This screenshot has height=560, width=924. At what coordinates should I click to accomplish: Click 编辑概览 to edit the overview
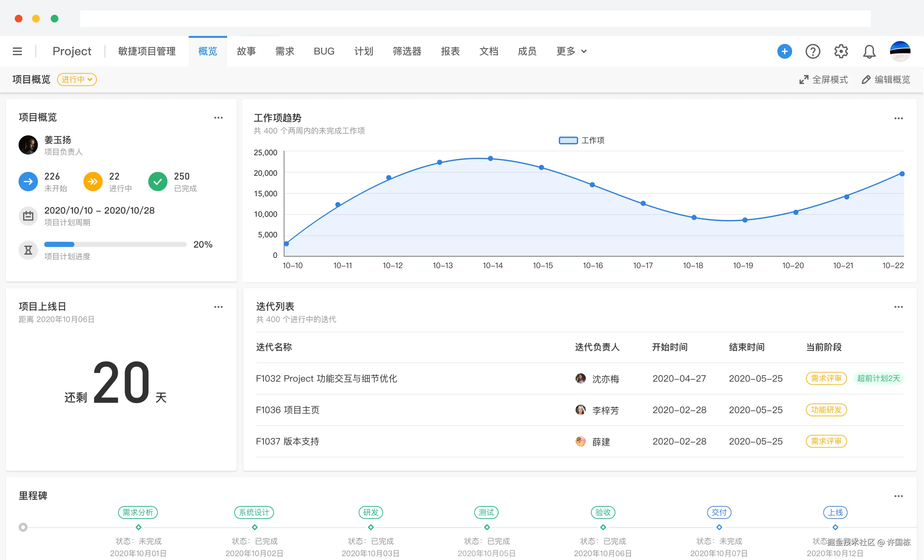[891, 80]
